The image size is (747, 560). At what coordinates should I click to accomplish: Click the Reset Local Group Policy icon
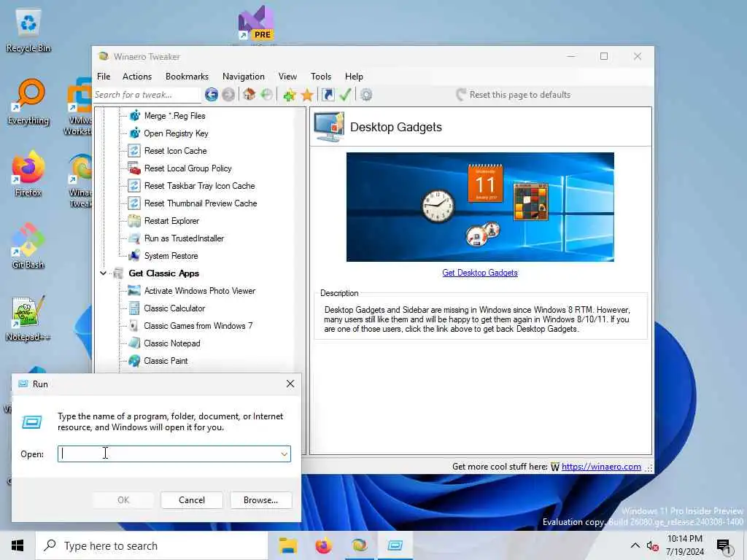tap(135, 168)
